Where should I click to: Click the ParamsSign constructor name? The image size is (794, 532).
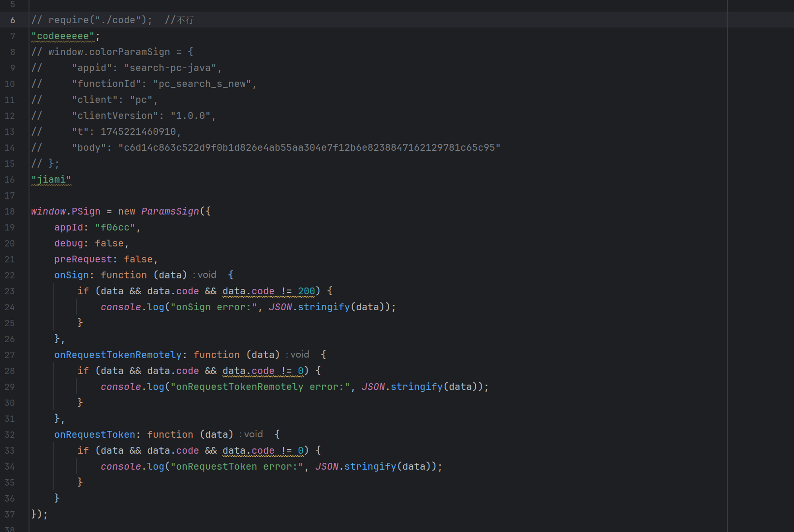point(170,212)
